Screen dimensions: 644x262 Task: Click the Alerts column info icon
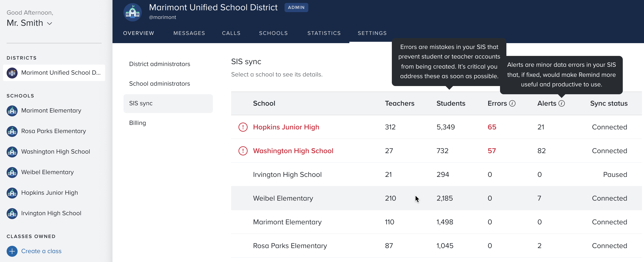561,103
